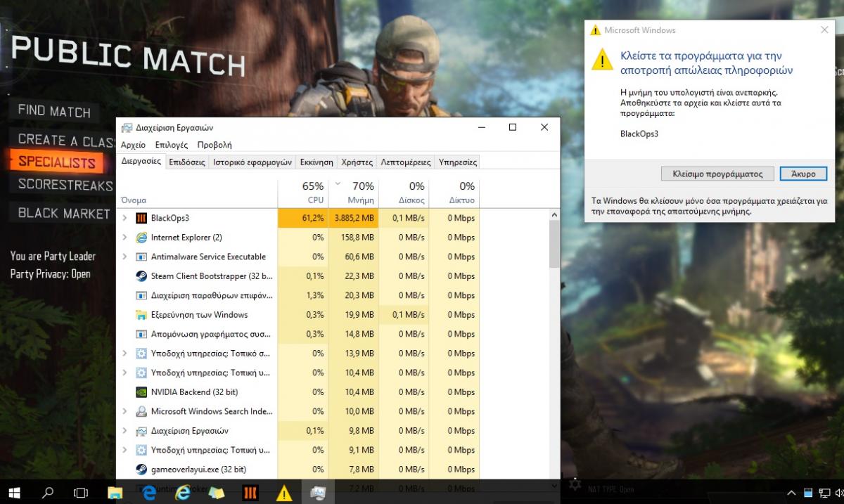This screenshot has width=844, height=504.
Task: Switch to the Εκκίνηση tab
Action: click(x=316, y=162)
